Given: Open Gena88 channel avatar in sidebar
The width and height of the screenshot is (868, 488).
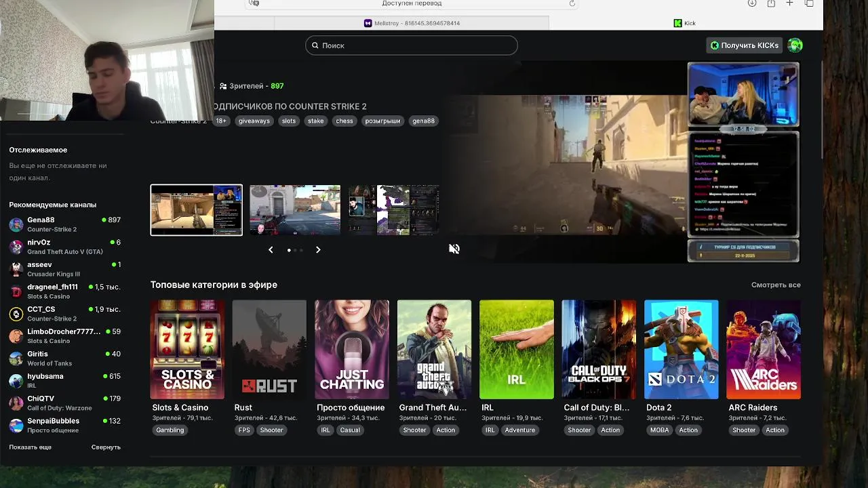Looking at the screenshot, I should [16, 224].
